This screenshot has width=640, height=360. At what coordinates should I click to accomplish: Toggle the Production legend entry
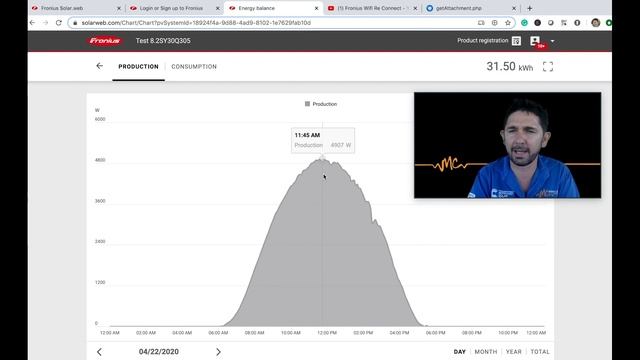point(321,104)
